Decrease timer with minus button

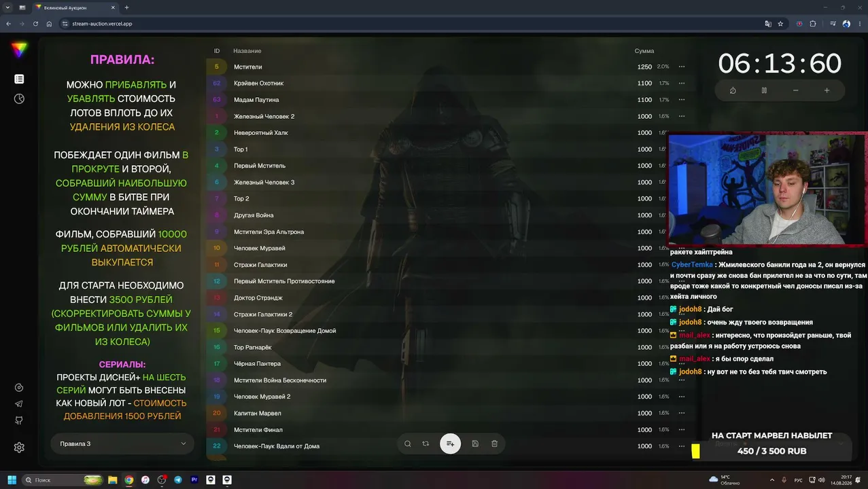click(795, 90)
